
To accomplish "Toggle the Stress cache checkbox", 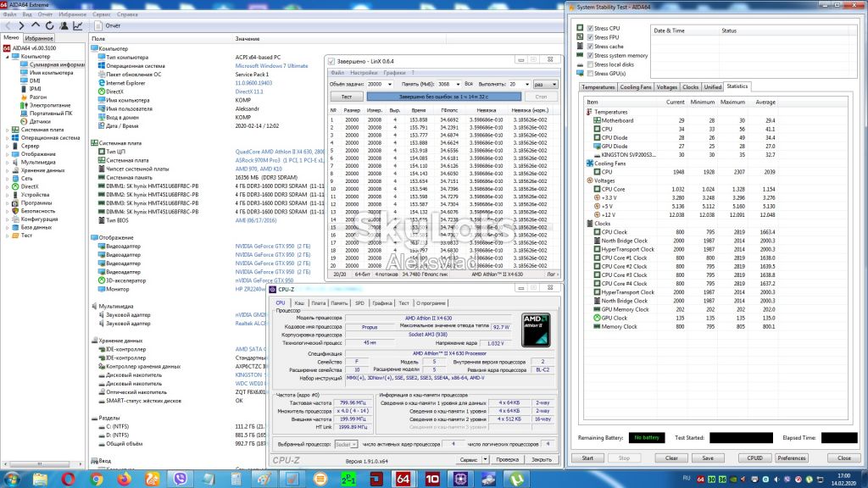I will pyautogui.click(x=590, y=47).
